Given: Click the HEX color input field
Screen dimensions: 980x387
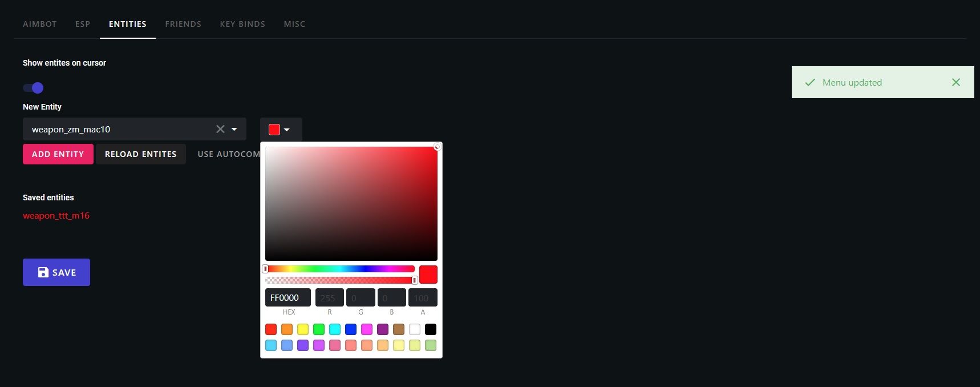Looking at the screenshot, I should click(x=288, y=297).
